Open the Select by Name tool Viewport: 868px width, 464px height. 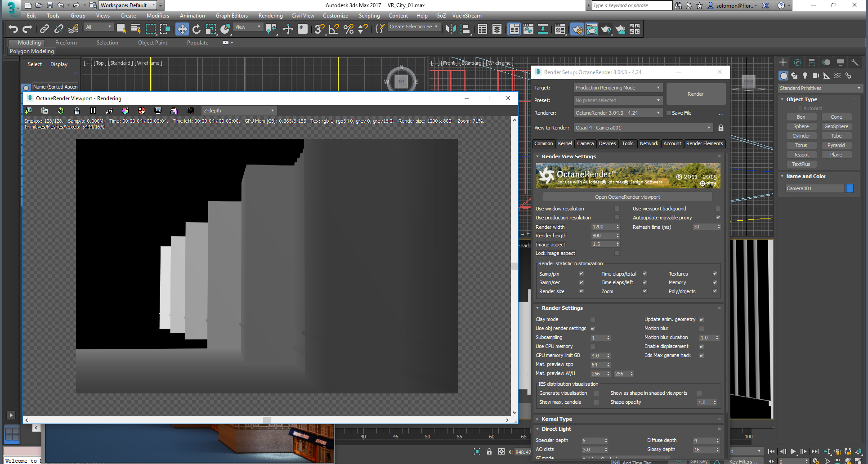coord(136,29)
